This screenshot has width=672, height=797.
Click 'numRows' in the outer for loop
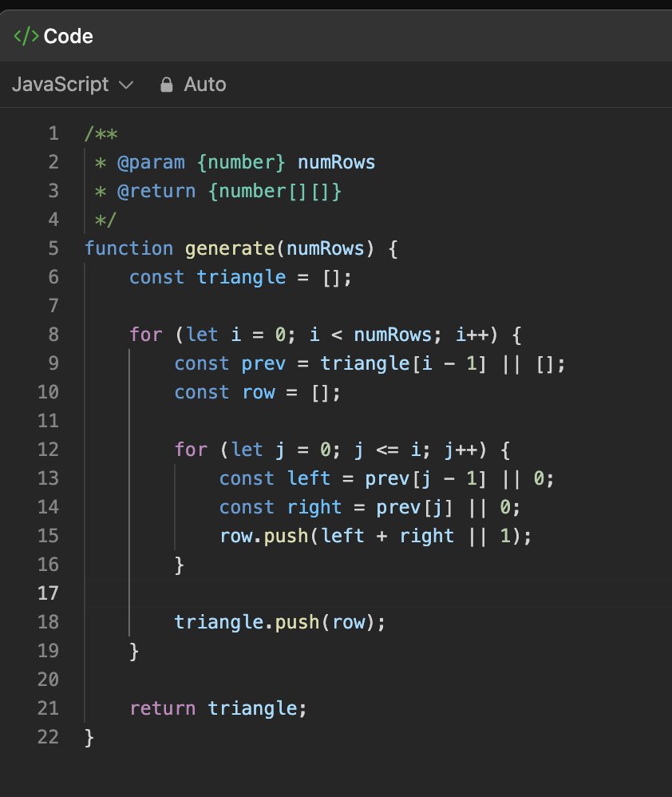coord(393,335)
